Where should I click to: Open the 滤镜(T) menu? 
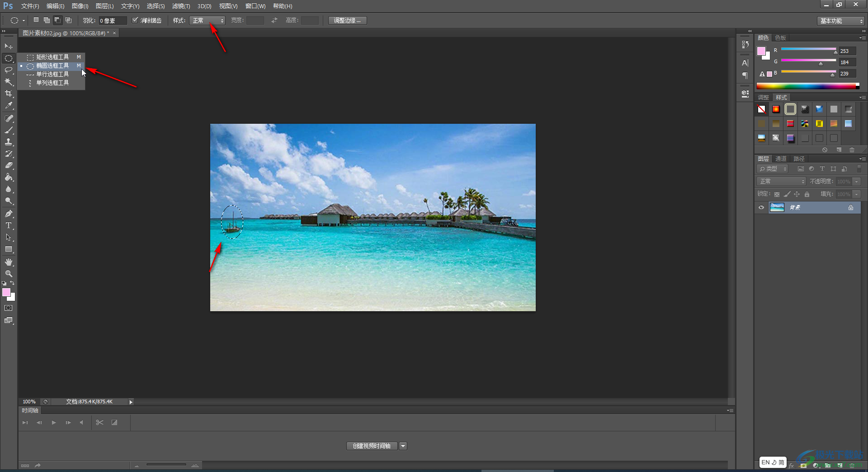coord(181,6)
